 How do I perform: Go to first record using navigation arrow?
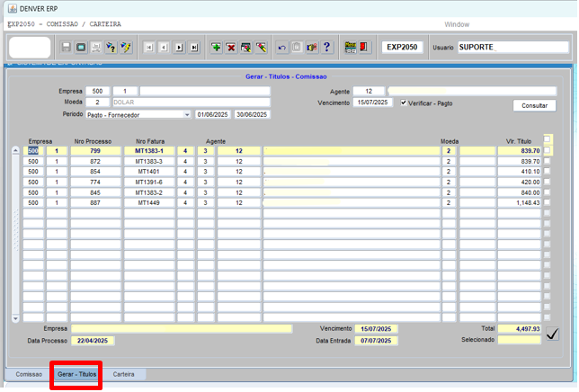pyautogui.click(x=149, y=48)
